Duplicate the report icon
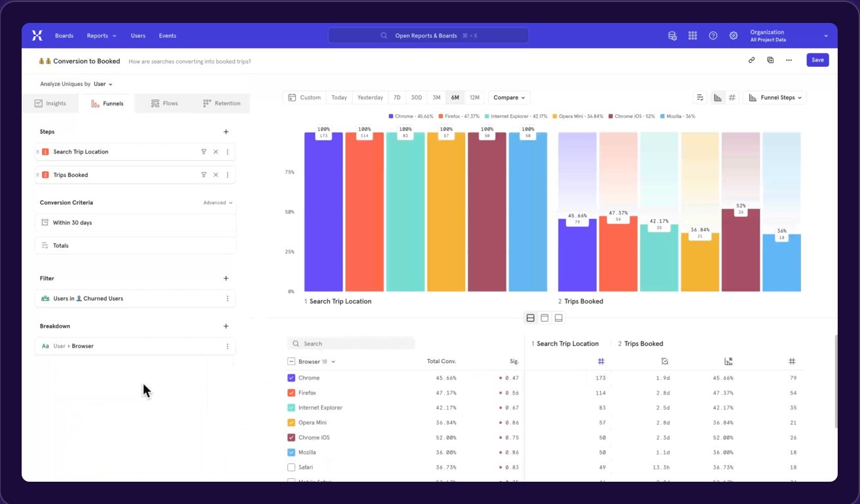 (770, 60)
